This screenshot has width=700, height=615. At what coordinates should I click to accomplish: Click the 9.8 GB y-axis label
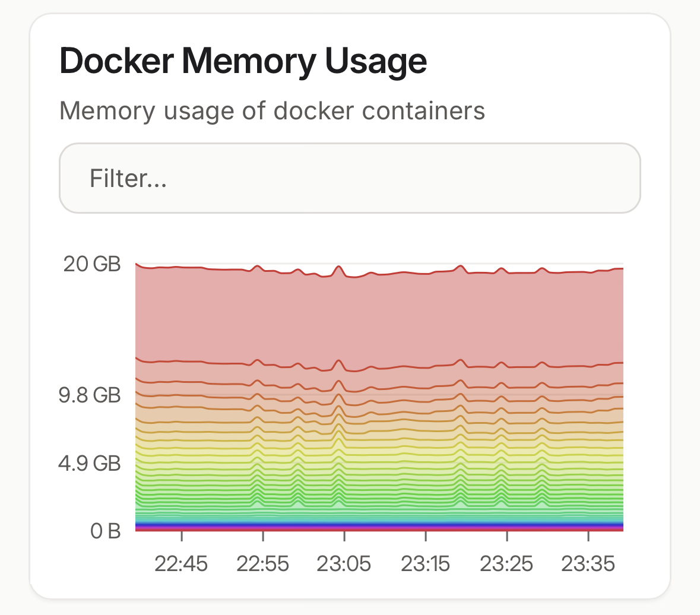(90, 395)
